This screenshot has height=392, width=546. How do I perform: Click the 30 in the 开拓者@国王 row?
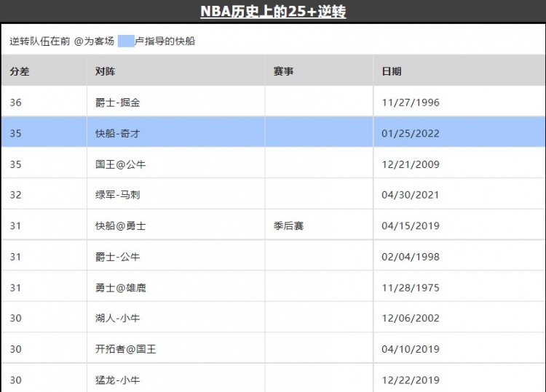click(x=16, y=349)
